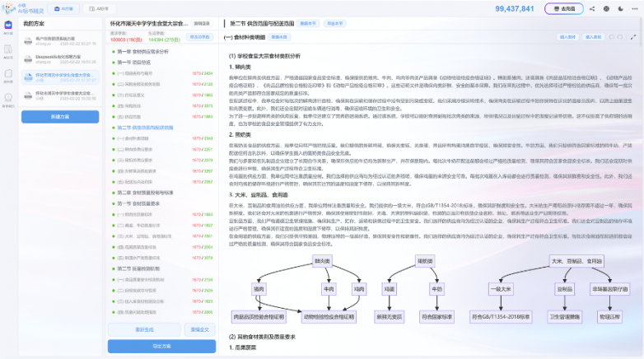Viewport: 644px width, 359px height.
Task: Expand 第二章 食材质量控制与标准 outline node
Action: (x=148, y=192)
